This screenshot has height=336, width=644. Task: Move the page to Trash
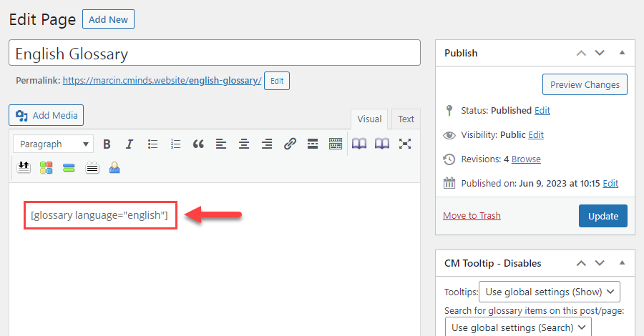coord(472,215)
